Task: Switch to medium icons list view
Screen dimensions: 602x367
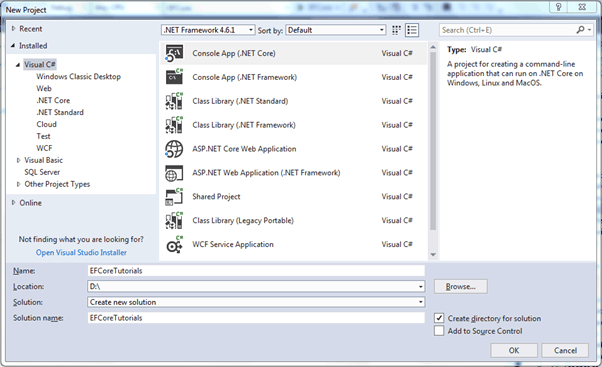Action: click(x=412, y=30)
